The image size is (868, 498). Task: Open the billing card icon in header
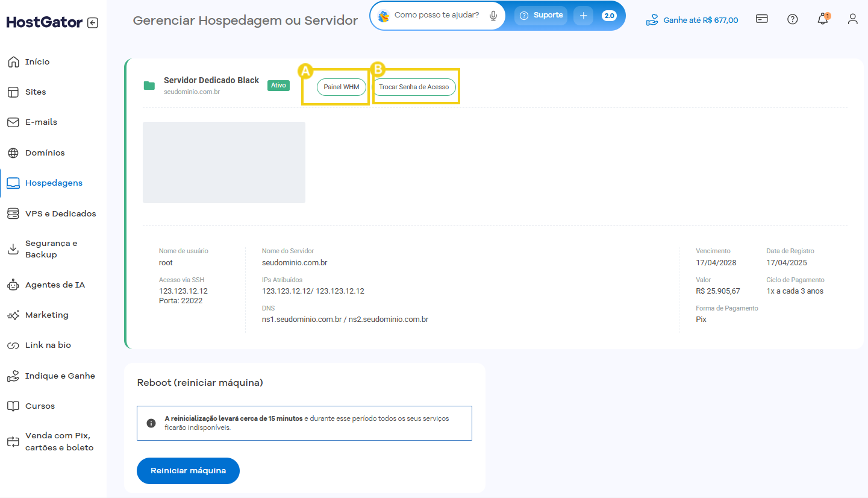coord(762,19)
